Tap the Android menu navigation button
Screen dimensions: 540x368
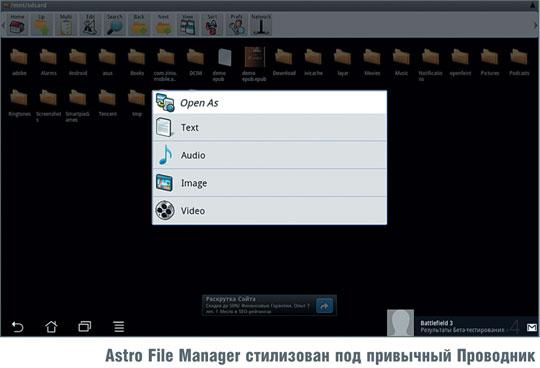click(x=119, y=326)
